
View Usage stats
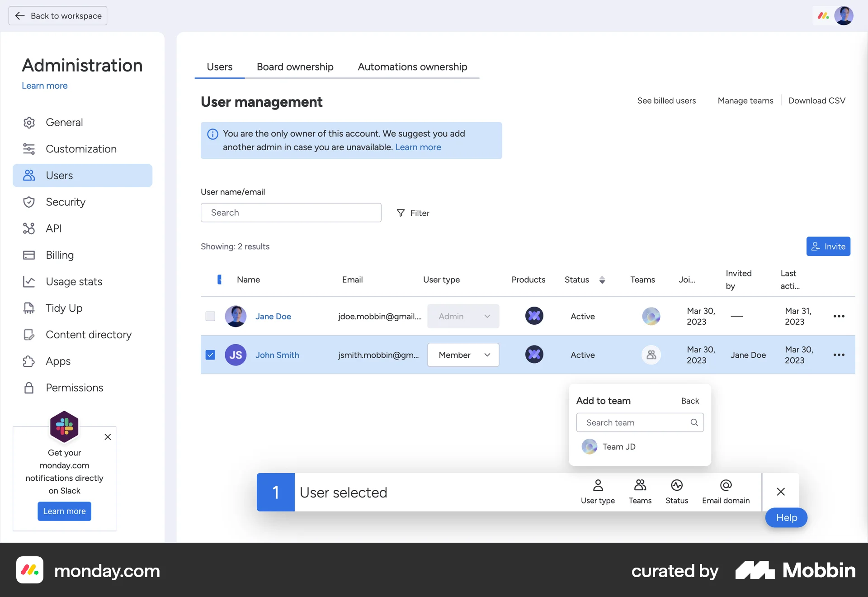(x=74, y=281)
